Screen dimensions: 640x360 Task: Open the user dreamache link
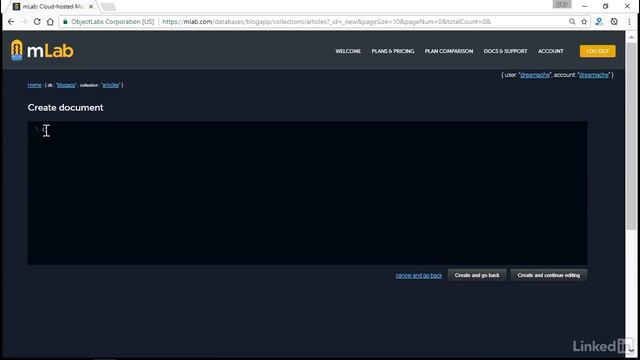point(535,75)
